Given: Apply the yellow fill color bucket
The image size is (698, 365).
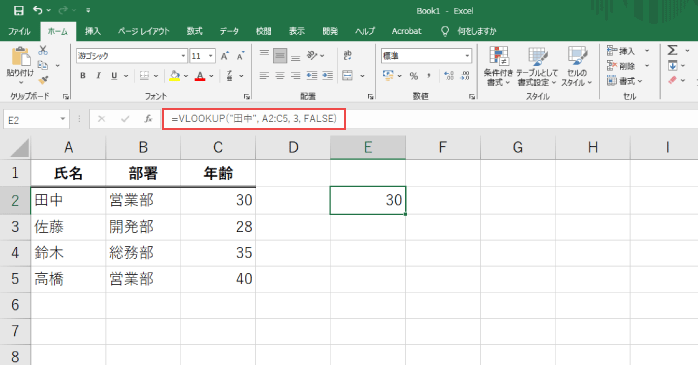Looking at the screenshot, I should [x=174, y=76].
